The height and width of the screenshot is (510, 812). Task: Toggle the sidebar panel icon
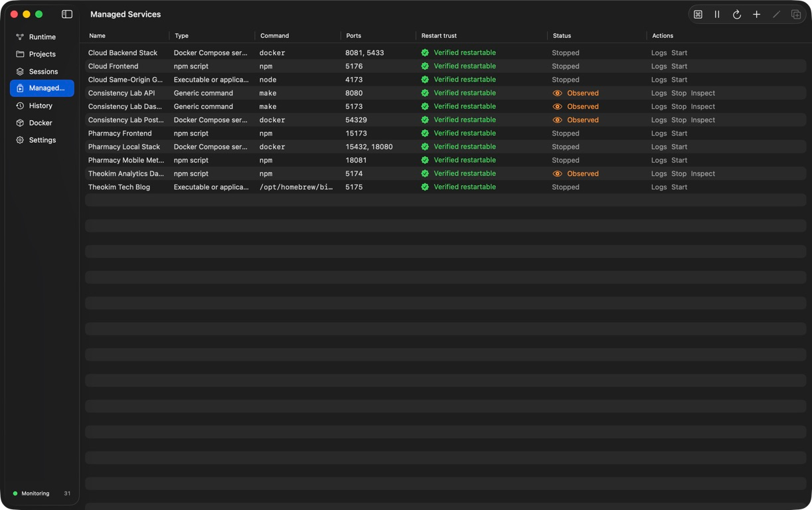(67, 14)
